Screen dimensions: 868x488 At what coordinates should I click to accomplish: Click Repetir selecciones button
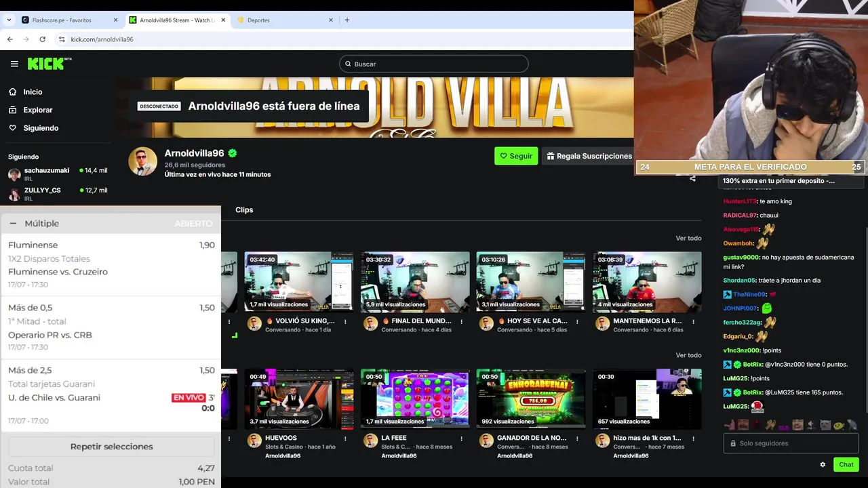tap(111, 447)
